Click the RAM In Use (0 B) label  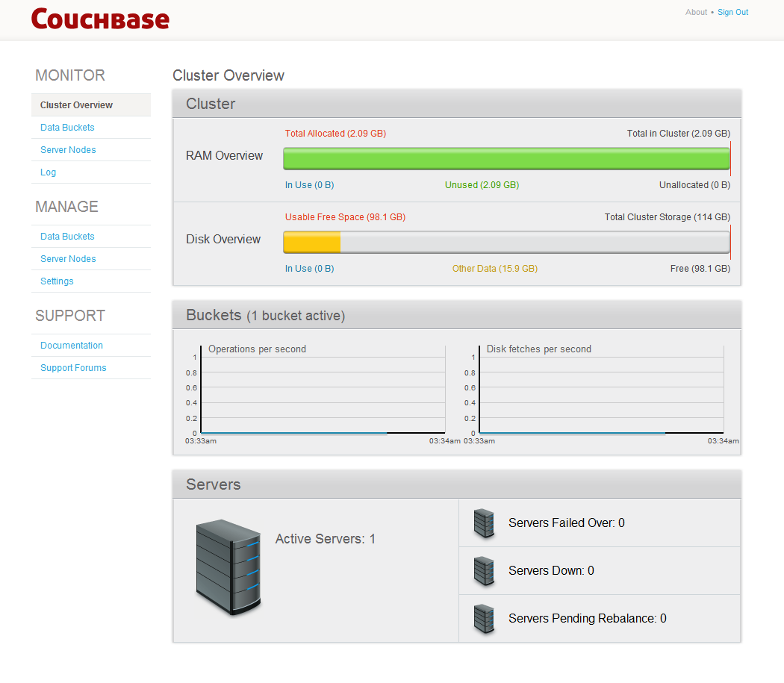pos(310,185)
